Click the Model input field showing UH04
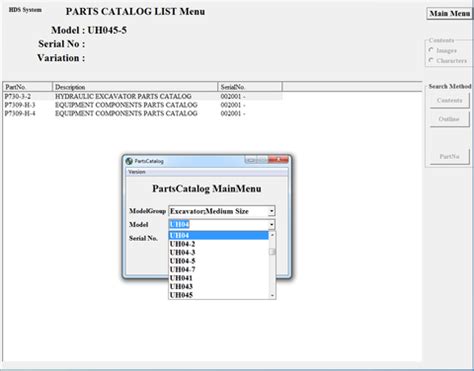 (219, 225)
